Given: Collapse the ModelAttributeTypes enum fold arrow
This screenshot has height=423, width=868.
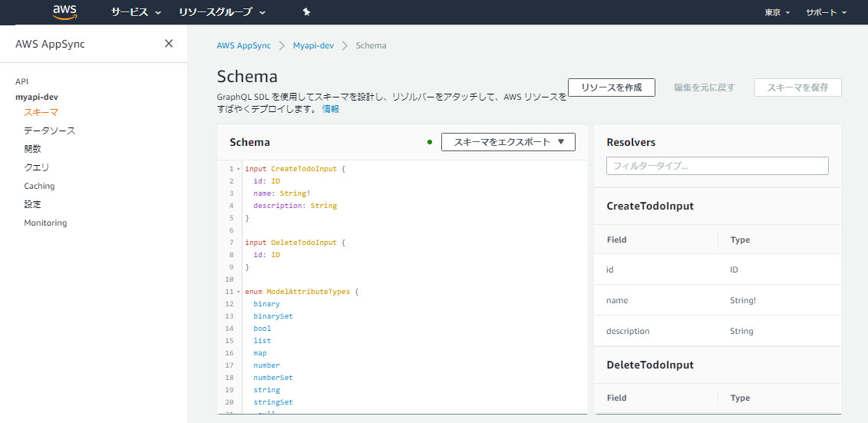Looking at the screenshot, I should 239,291.
